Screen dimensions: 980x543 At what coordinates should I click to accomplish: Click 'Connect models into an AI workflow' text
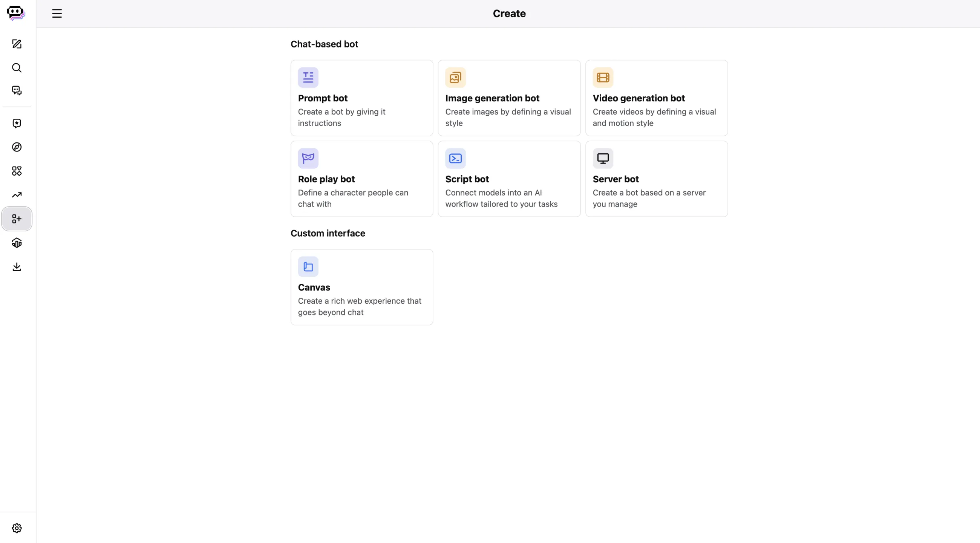[x=501, y=199]
